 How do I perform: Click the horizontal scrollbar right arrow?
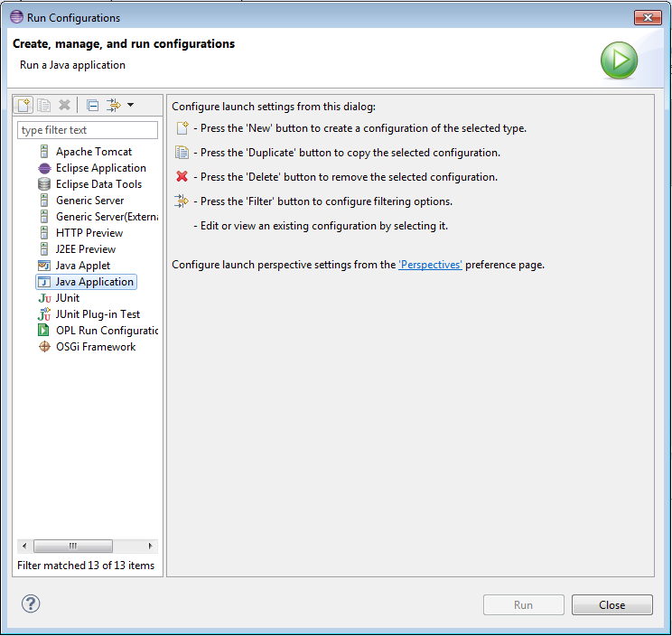click(x=152, y=547)
